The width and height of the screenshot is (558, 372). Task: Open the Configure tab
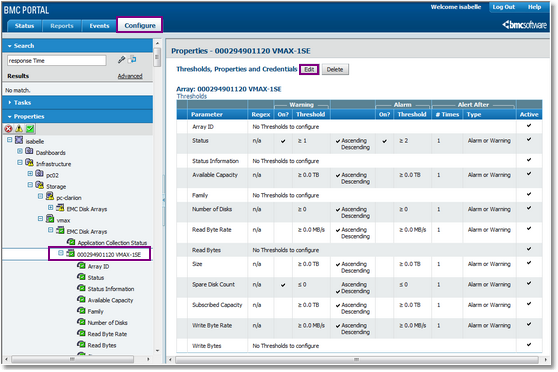pos(140,25)
